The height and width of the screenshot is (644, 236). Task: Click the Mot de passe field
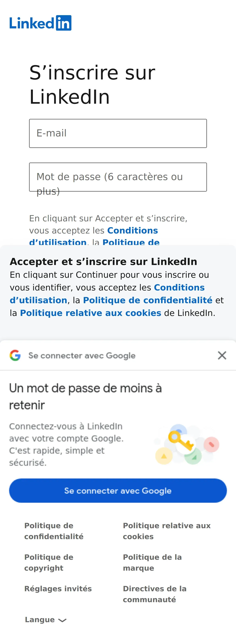(118, 177)
